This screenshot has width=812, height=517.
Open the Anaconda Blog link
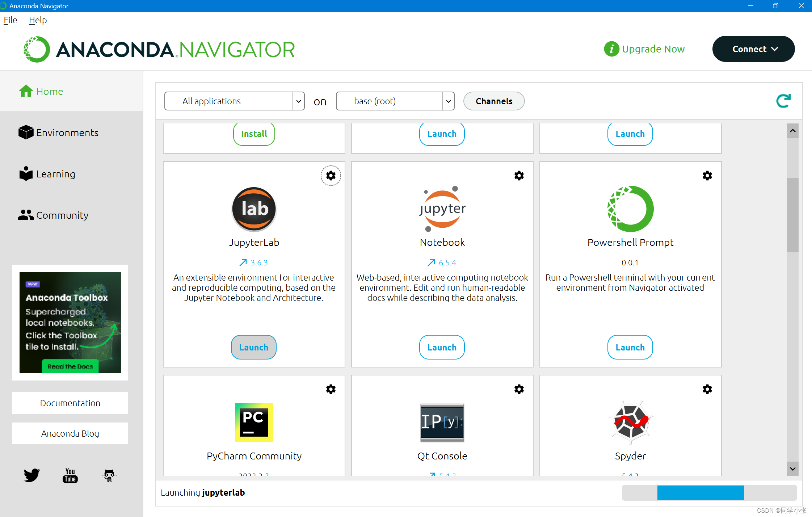coord(70,433)
